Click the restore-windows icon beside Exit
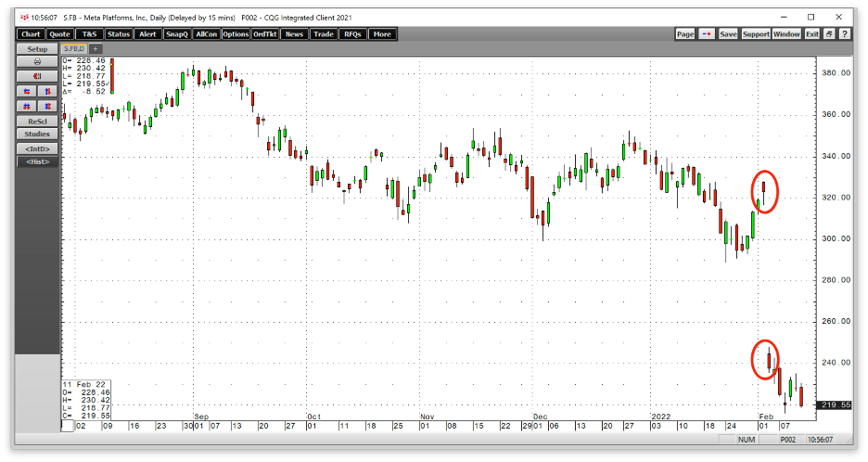The width and height of the screenshot is (868, 462). (829, 34)
